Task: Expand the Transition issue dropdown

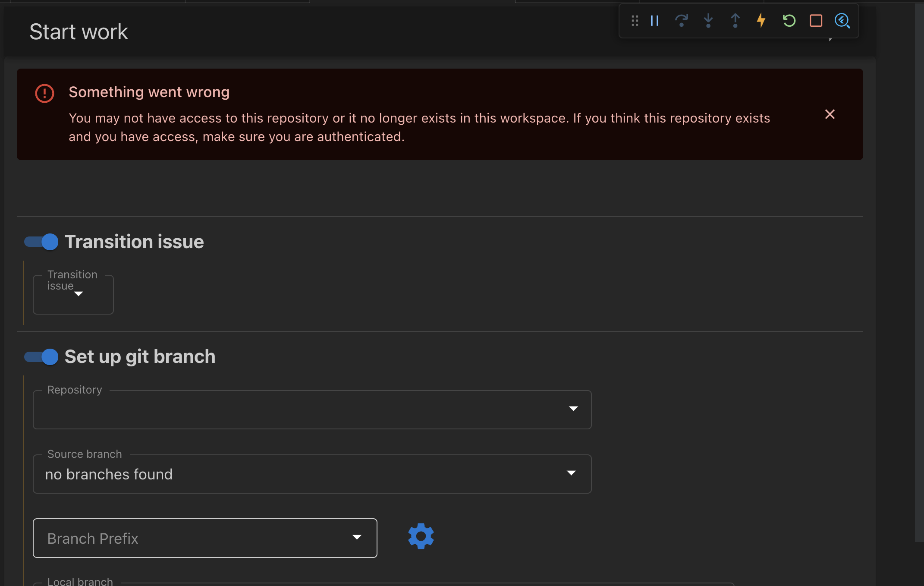Action: tap(72, 295)
